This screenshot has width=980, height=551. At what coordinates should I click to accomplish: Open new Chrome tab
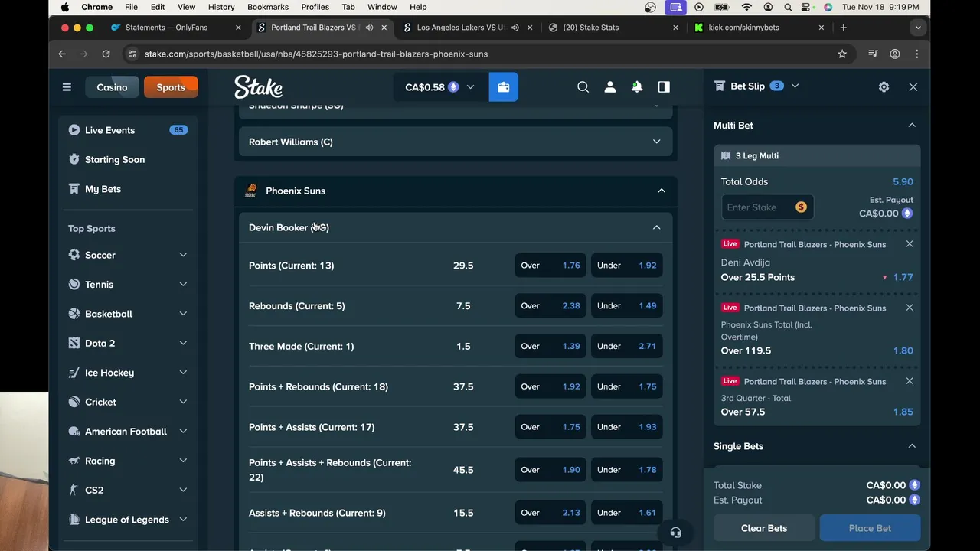843,28
